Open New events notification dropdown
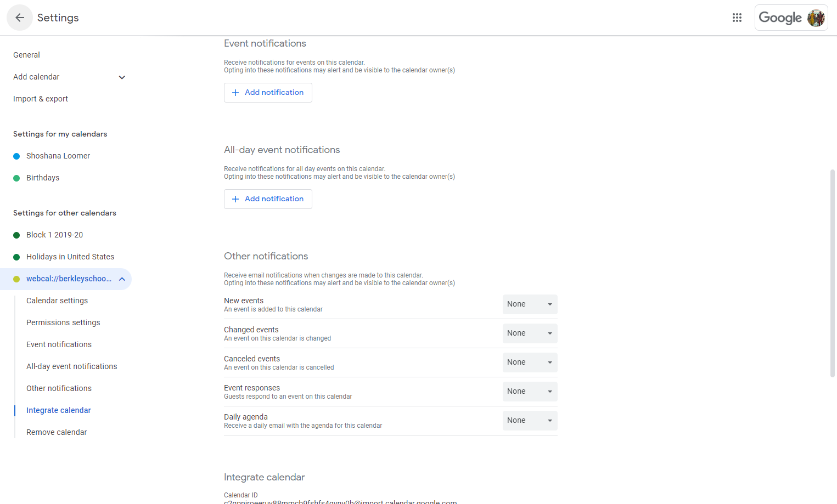837x504 pixels. click(x=530, y=304)
